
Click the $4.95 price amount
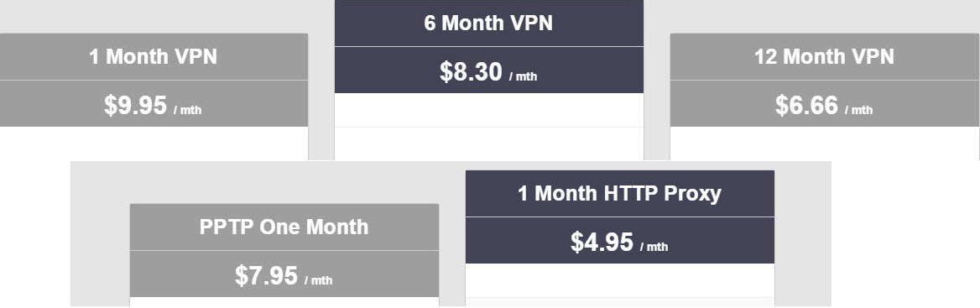coord(602,242)
